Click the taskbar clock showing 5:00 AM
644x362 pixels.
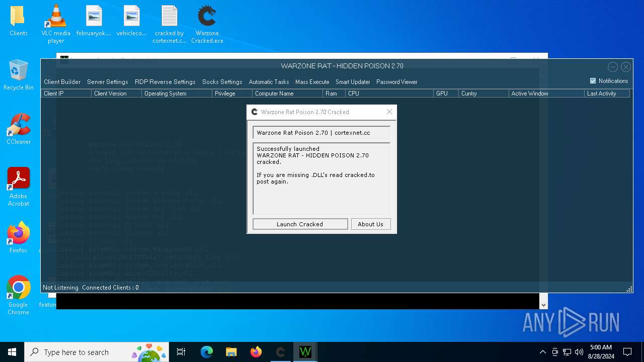(601, 352)
